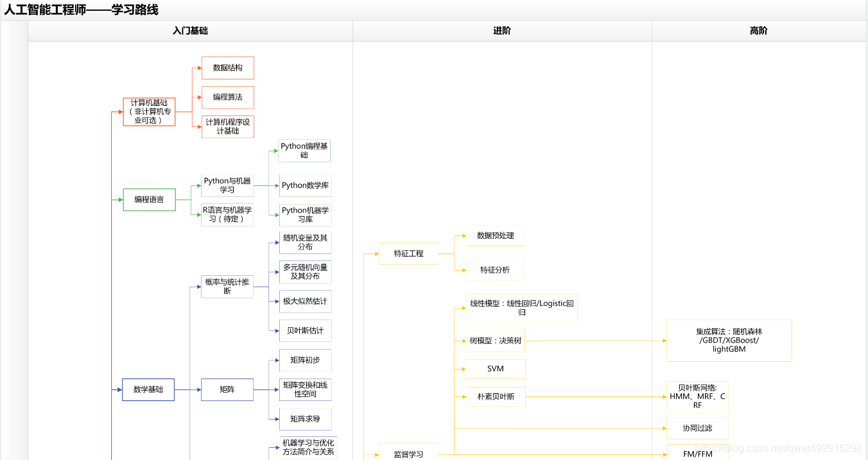This screenshot has height=460, width=868.
Task: Select the 协同过滤 node
Action: (x=697, y=429)
